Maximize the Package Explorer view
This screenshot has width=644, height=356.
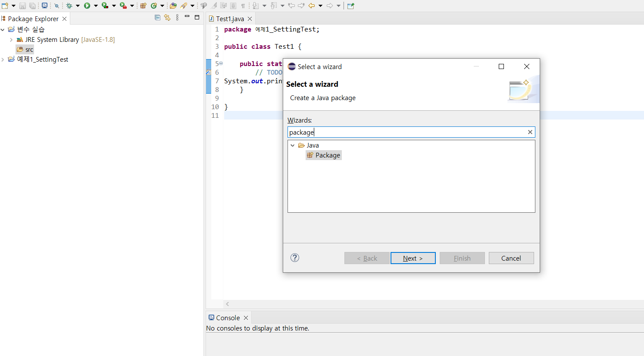tap(197, 17)
